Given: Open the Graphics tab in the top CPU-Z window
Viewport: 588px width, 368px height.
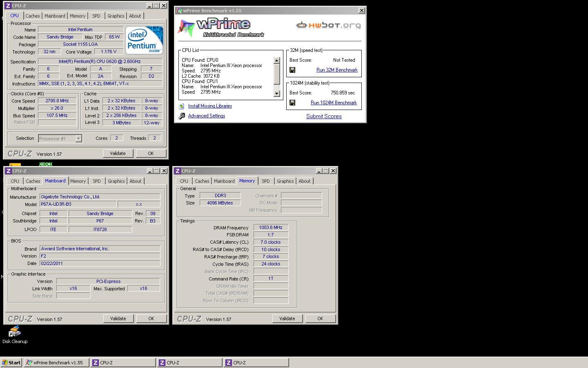Looking at the screenshot, I should click(116, 16).
